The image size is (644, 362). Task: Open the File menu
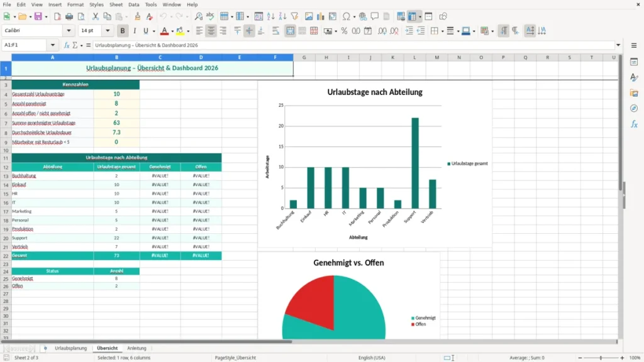[6, 4]
